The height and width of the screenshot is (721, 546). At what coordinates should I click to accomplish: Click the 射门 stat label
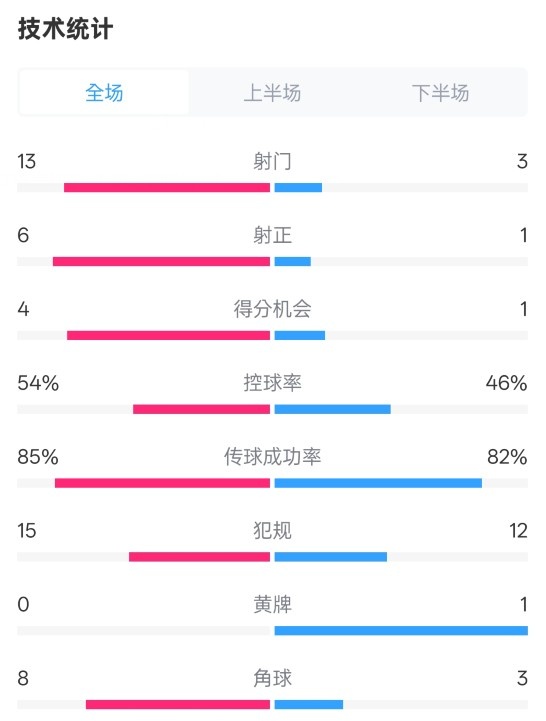pyautogui.click(x=272, y=161)
